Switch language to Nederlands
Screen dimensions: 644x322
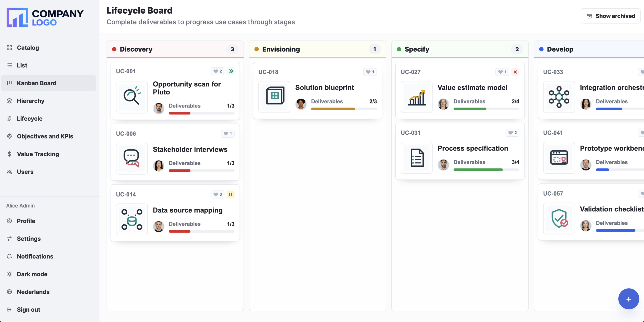[x=49, y=292]
